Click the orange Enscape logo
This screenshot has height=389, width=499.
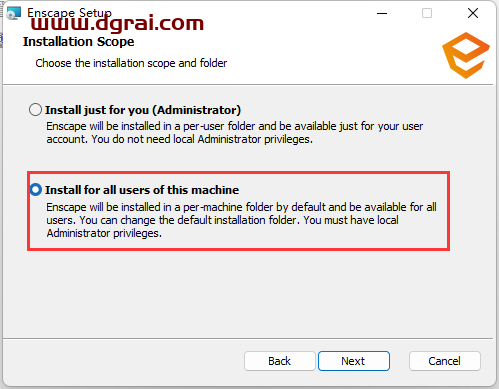(466, 55)
